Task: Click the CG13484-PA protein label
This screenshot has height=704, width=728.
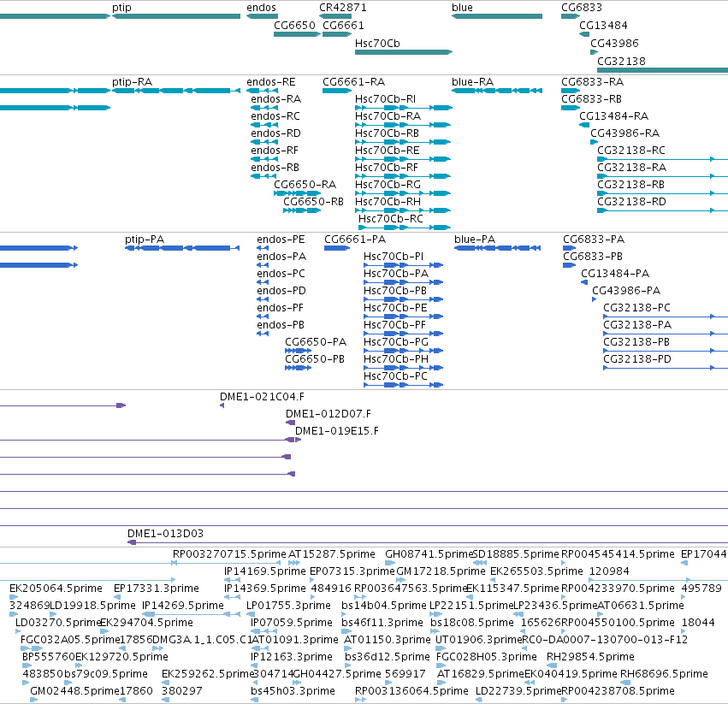Action: point(615,274)
